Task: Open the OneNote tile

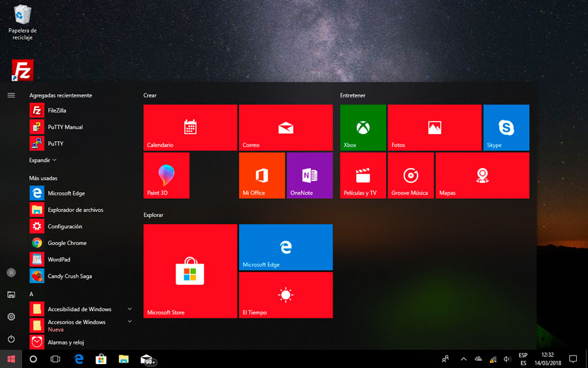Action: point(309,175)
